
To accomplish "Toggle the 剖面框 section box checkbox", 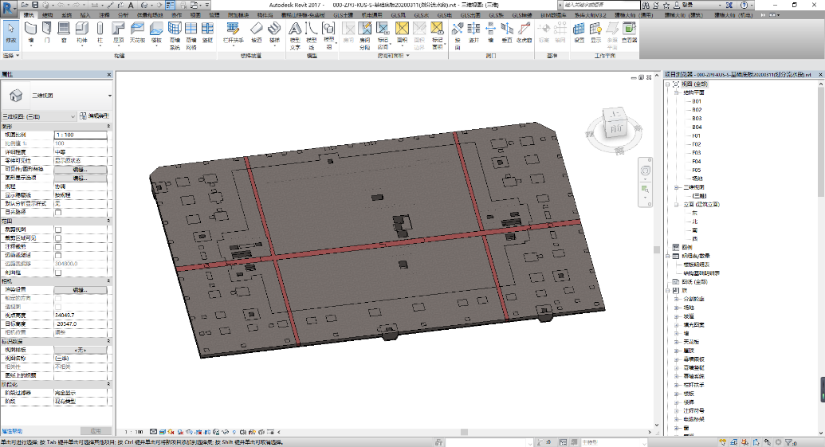I will [x=58, y=272].
